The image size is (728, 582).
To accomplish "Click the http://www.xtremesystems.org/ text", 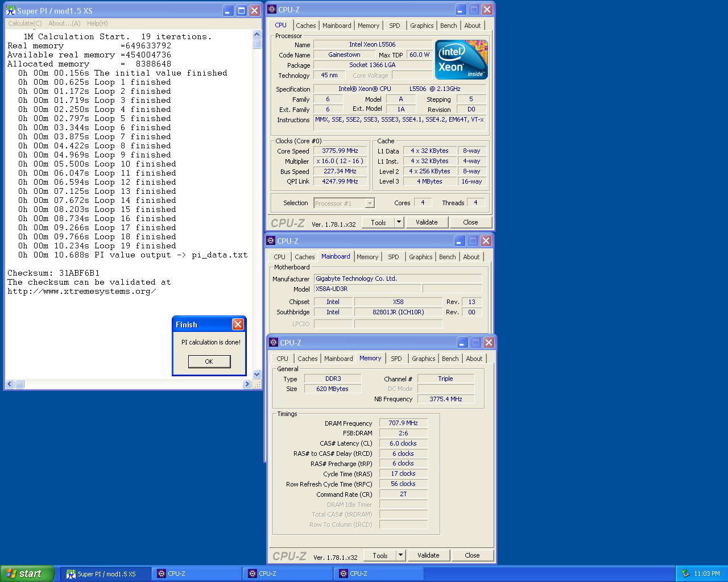I will (82, 291).
